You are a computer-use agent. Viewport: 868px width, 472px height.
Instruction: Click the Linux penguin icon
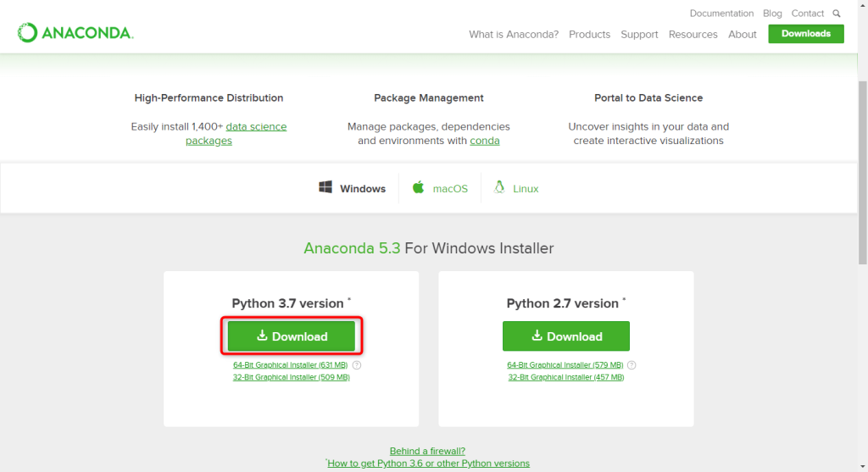499,187
